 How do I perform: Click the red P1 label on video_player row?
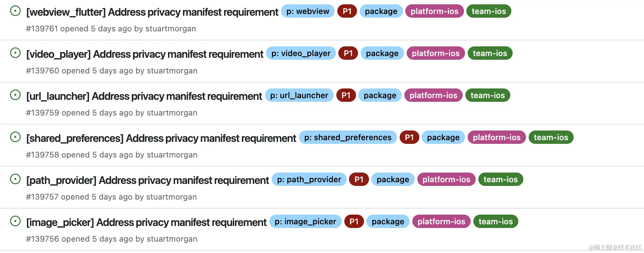coord(348,53)
